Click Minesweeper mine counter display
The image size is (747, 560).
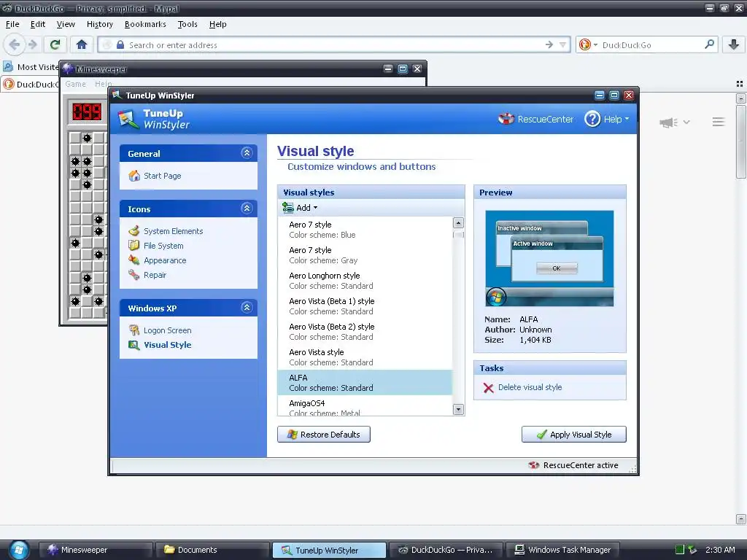[87, 112]
